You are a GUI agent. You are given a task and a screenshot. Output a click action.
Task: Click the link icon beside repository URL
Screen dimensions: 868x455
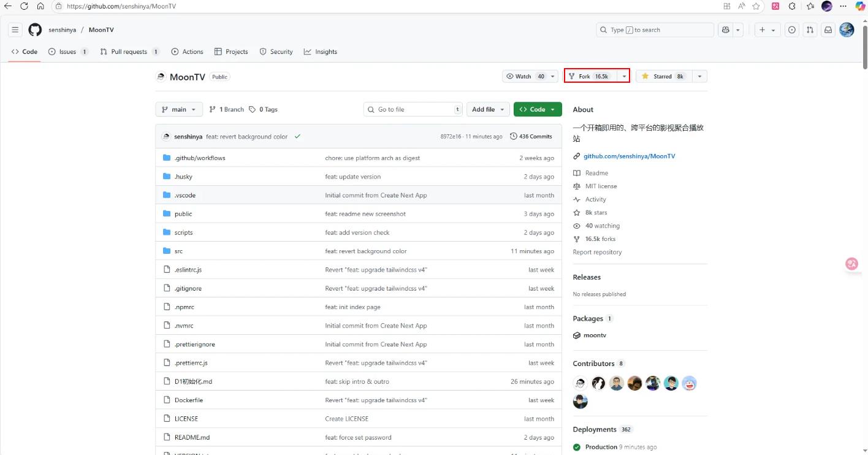pos(577,156)
